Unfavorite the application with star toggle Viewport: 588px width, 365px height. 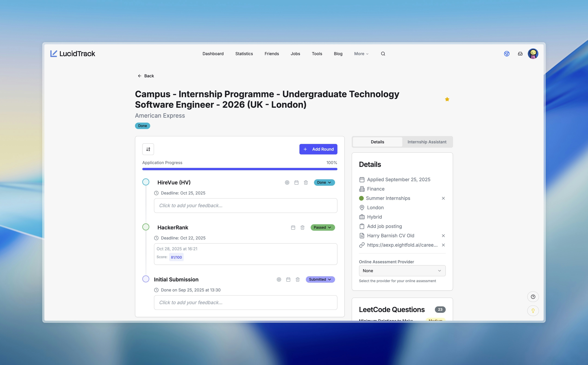[447, 99]
